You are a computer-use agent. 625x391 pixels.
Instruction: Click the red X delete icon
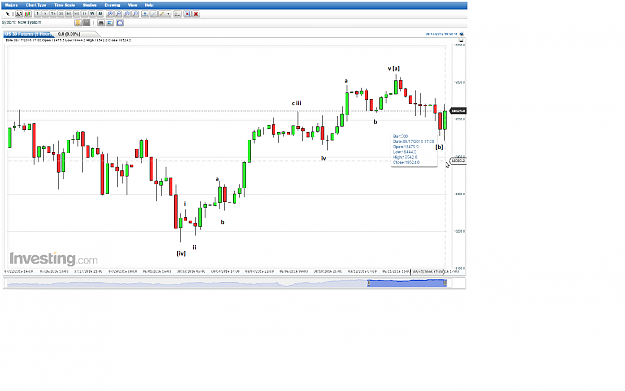click(x=196, y=14)
